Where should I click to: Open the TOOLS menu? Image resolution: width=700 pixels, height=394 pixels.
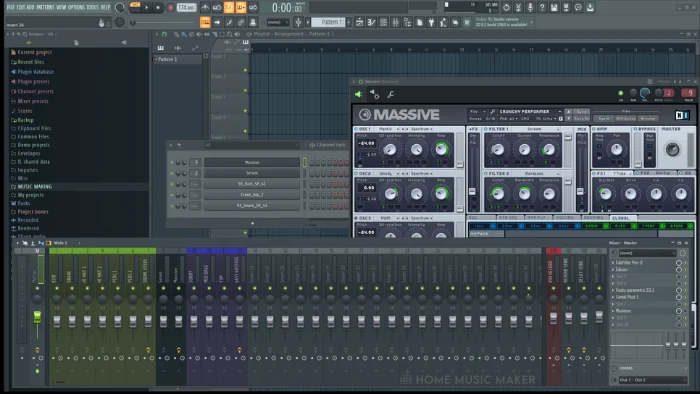pyautogui.click(x=93, y=7)
